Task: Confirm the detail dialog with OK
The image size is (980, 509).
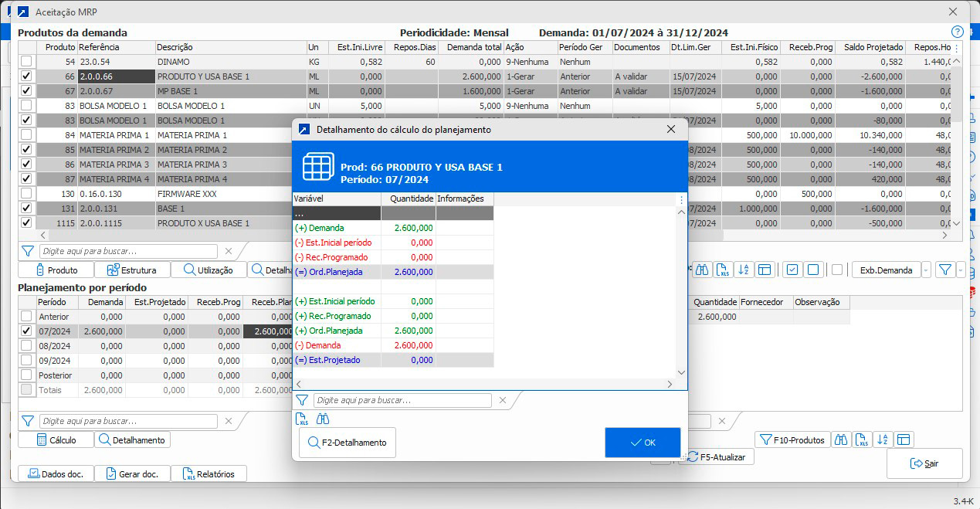Action: pos(642,442)
